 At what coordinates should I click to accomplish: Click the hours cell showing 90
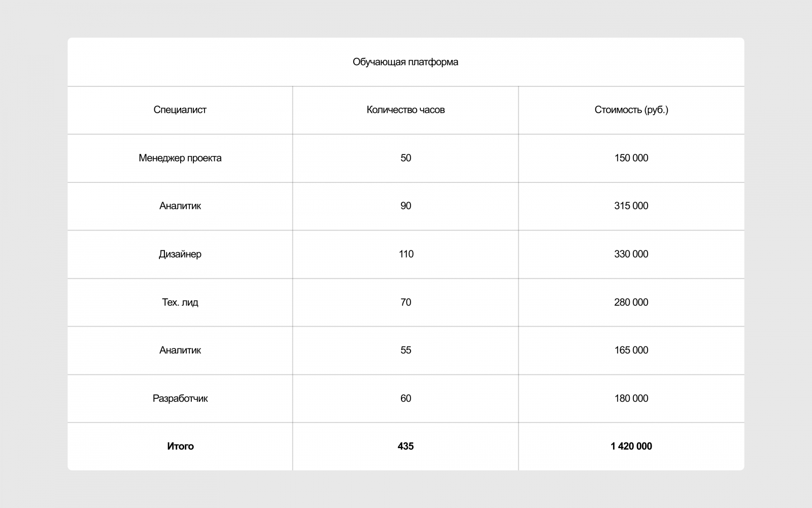click(405, 206)
